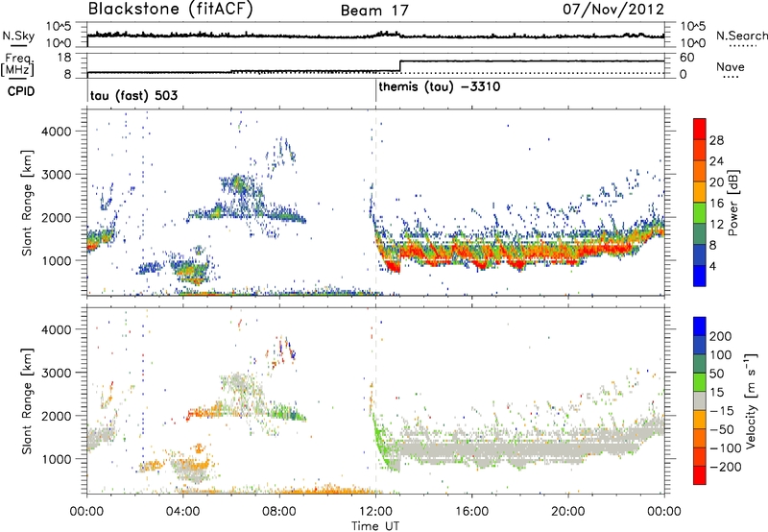Click the "20:00" time axis label

[568, 512]
